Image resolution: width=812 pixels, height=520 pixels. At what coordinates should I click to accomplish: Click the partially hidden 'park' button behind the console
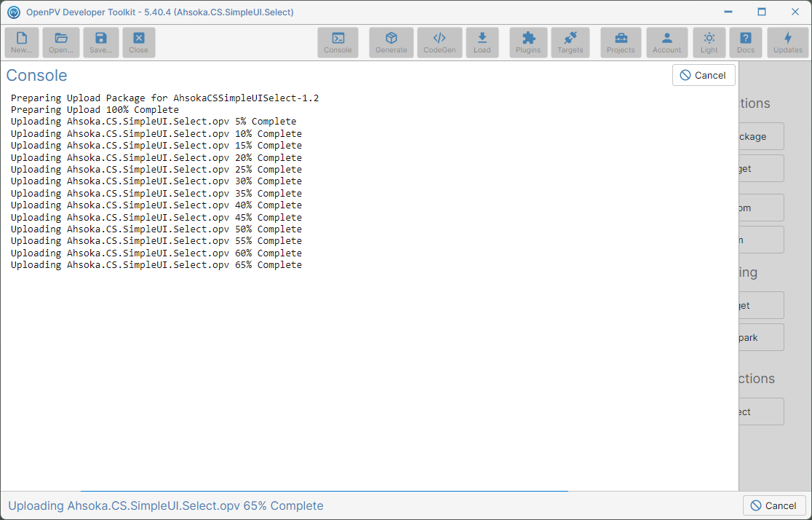click(x=761, y=337)
